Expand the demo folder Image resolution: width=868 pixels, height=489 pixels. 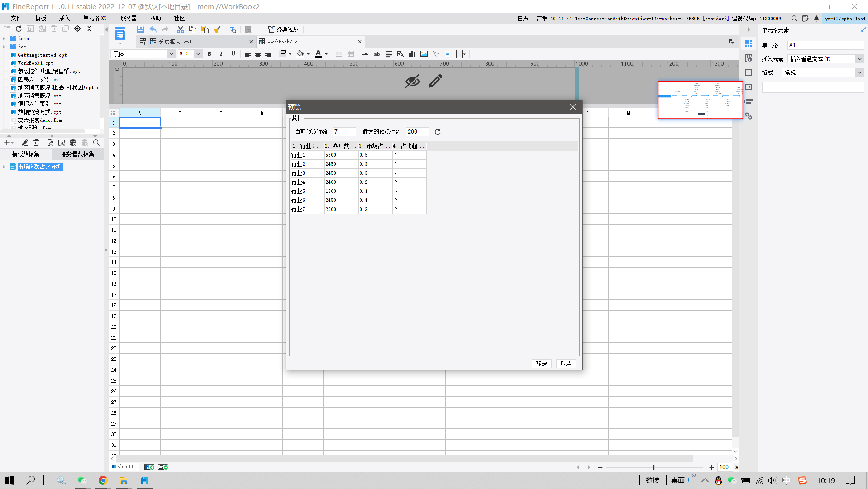click(x=4, y=39)
